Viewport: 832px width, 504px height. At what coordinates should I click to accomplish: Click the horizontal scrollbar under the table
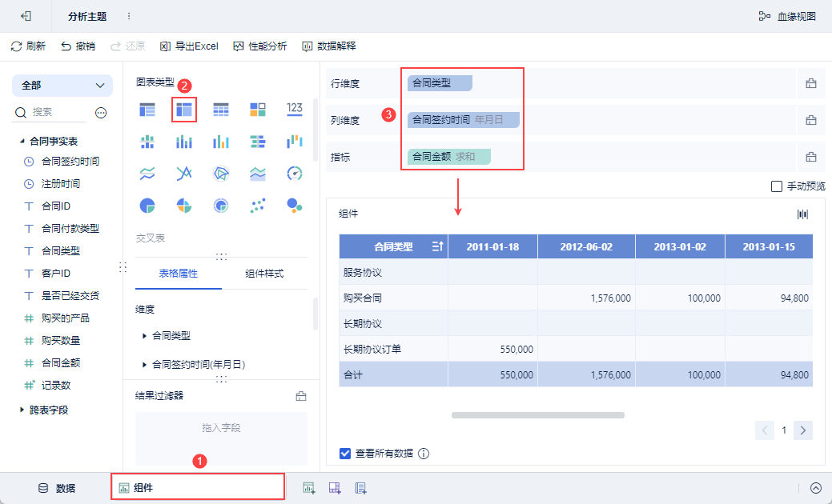click(x=538, y=415)
